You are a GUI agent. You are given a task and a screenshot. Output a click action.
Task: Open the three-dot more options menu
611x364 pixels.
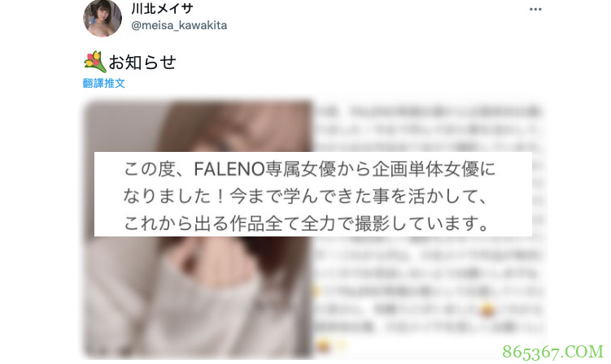click(x=535, y=9)
